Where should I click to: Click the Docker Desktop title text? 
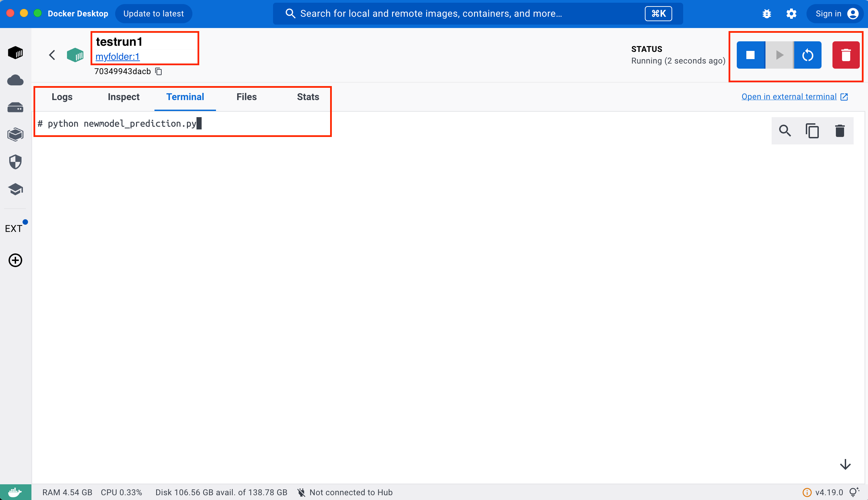pyautogui.click(x=78, y=14)
